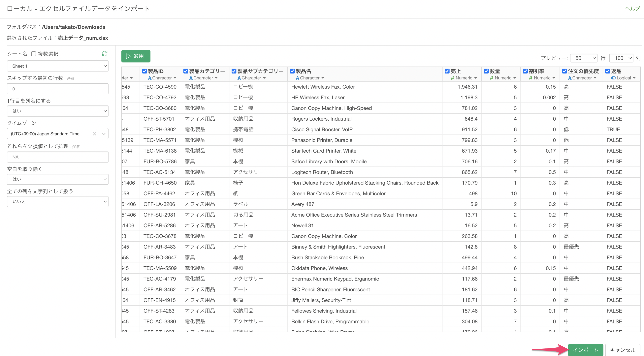Change data type of 製品ID column
The width and height of the screenshot is (644, 356).
(x=162, y=78)
